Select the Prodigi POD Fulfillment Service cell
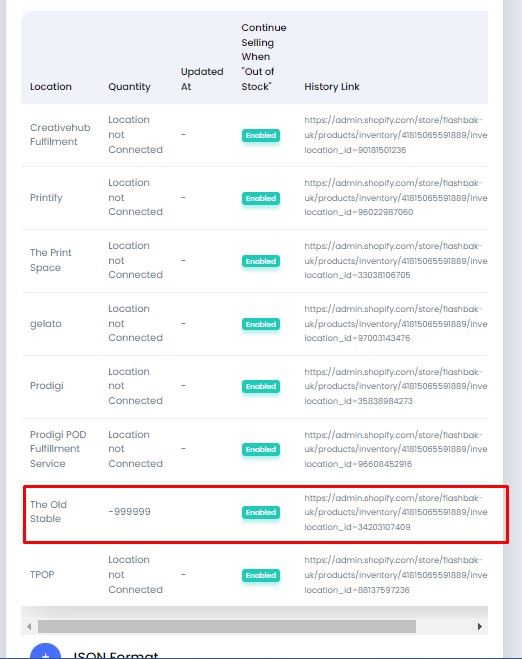The height and width of the screenshot is (659, 522). pos(58,449)
